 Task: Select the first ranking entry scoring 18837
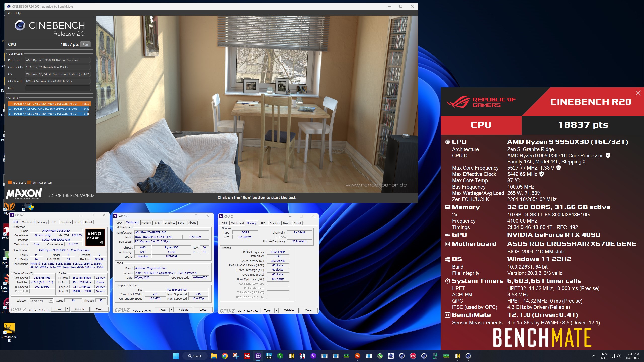coord(49,104)
